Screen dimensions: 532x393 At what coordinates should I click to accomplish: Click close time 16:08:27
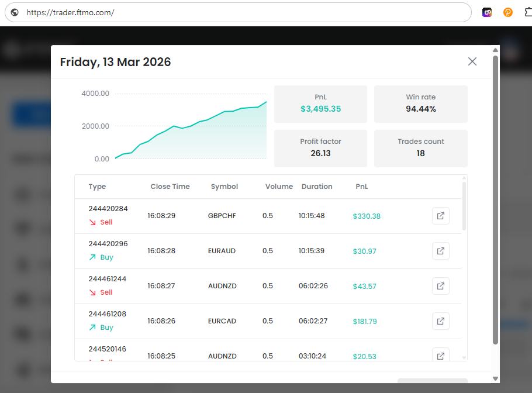click(x=161, y=286)
